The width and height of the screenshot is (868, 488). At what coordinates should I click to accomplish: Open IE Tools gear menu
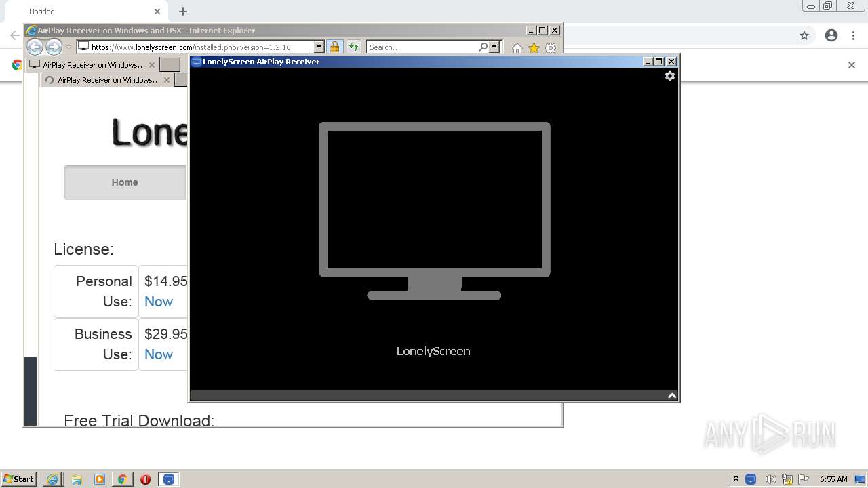(551, 48)
